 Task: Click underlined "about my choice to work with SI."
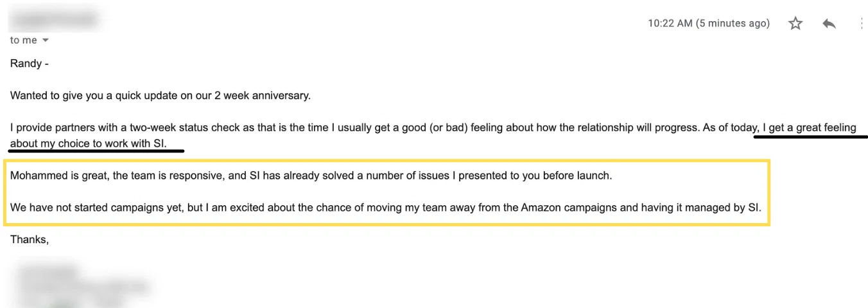coord(88,143)
